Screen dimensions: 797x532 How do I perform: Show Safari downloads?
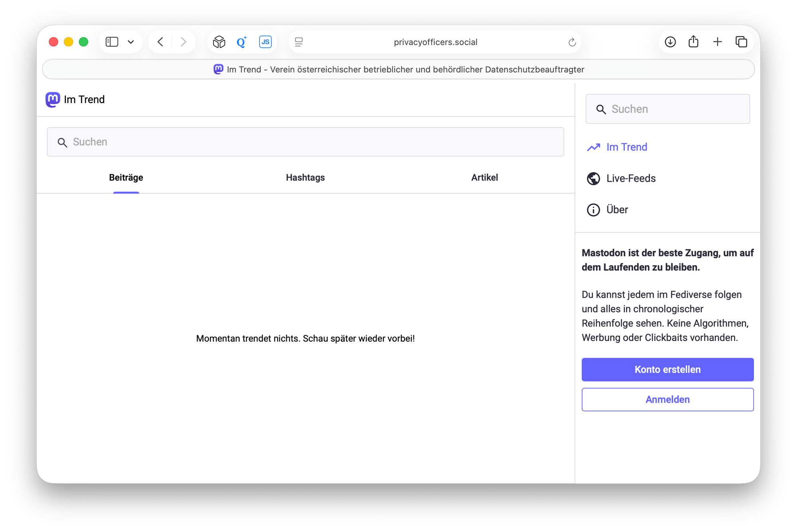[670, 42]
